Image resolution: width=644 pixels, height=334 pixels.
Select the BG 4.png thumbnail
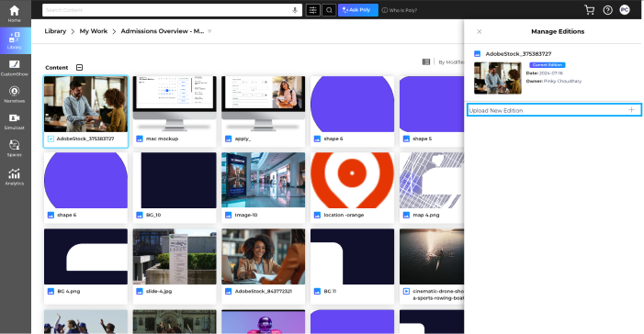[x=85, y=256]
